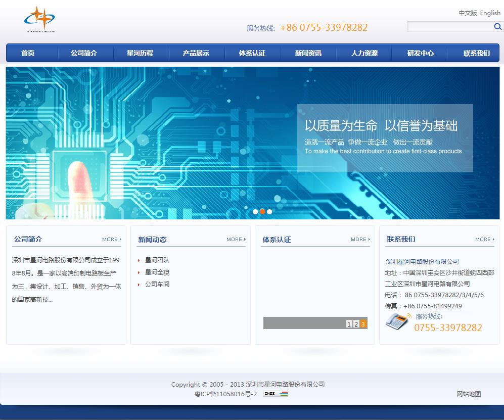Click the 新闻动态 panel heading
The width and height of the screenshot is (504, 420).
coord(152,240)
